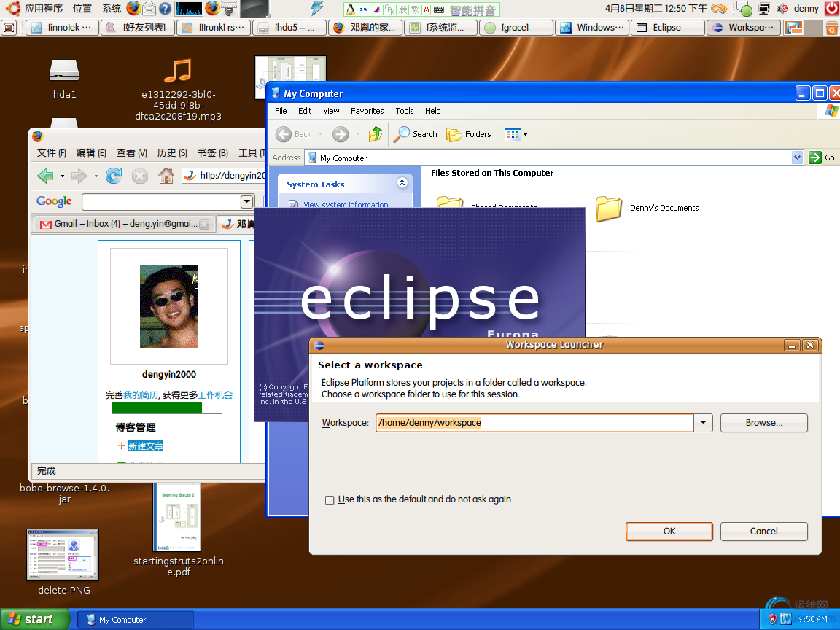Image resolution: width=840 pixels, height=630 pixels.
Task: Click the 工作机会 link
Action: coord(215,395)
